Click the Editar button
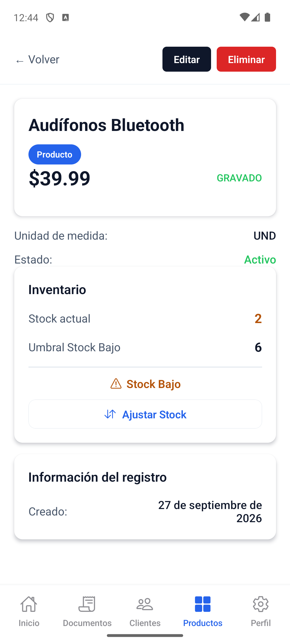Image resolution: width=290 pixels, height=644 pixels. [x=187, y=59]
